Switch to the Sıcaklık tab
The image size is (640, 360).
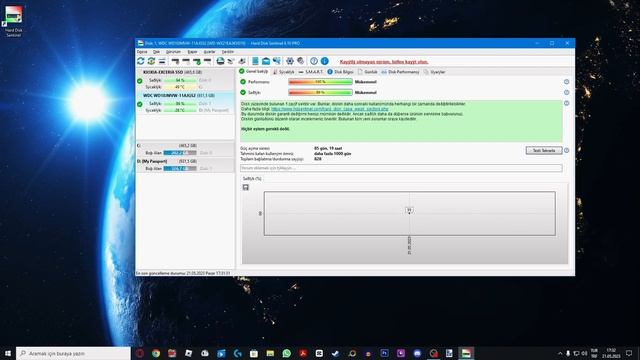(x=284, y=72)
